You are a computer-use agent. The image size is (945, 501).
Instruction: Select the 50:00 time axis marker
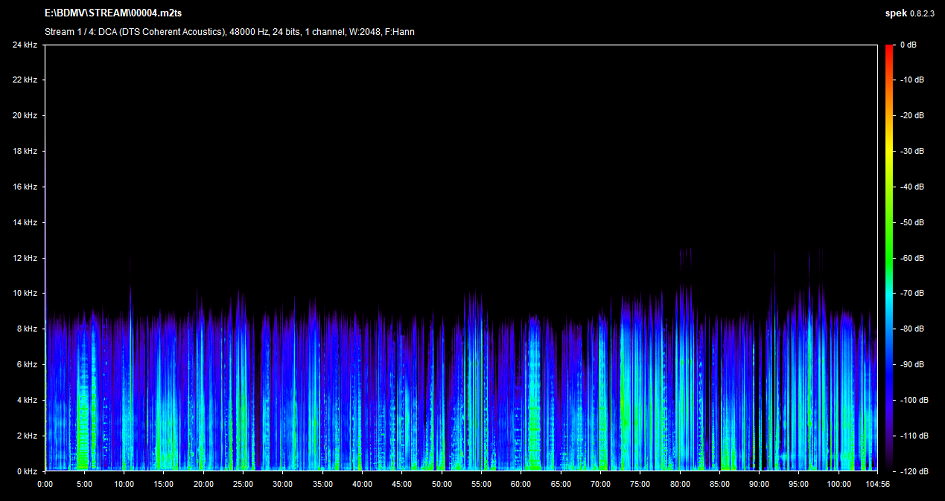pyautogui.click(x=440, y=484)
